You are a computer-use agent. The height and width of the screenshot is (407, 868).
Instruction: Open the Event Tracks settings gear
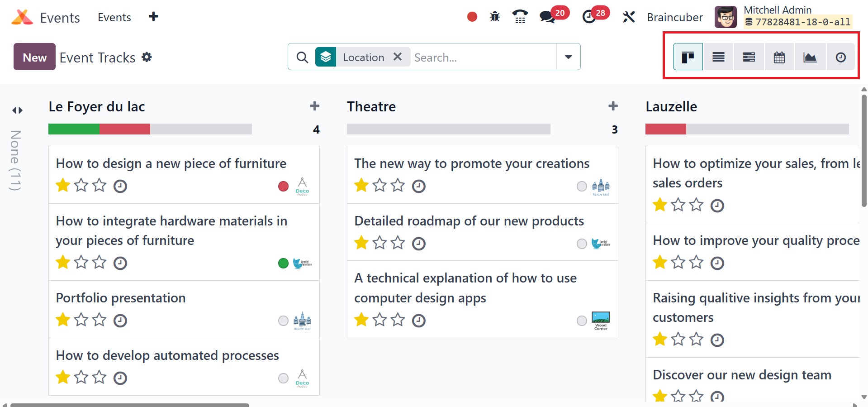[147, 57]
